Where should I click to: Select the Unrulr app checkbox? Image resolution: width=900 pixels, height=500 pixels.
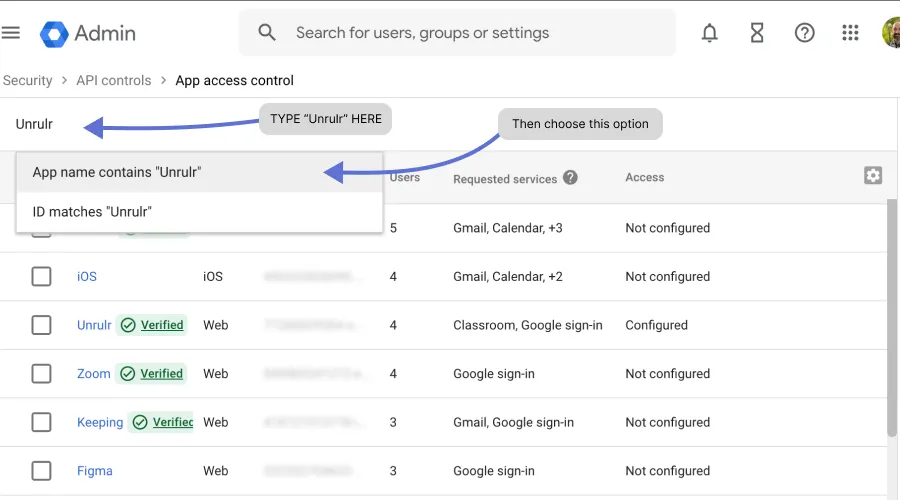[x=41, y=325]
